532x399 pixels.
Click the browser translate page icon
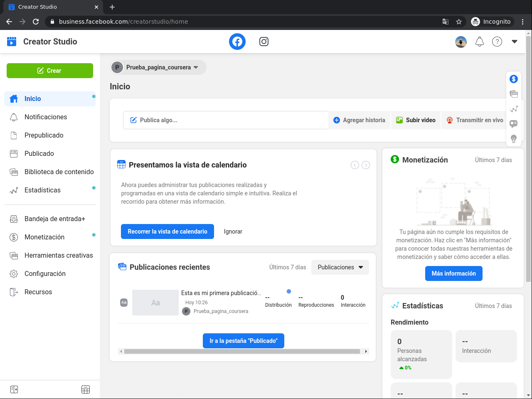point(446,22)
